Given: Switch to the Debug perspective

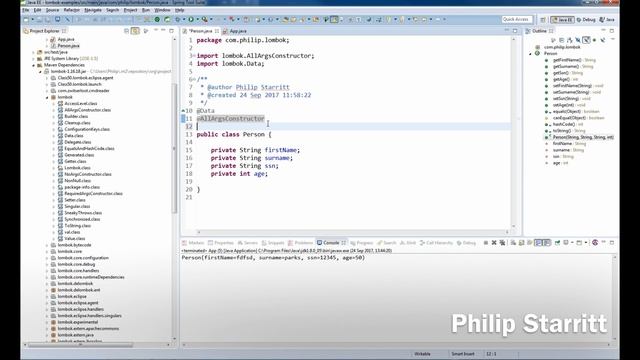Looking at the screenshot, I should pos(586,20).
